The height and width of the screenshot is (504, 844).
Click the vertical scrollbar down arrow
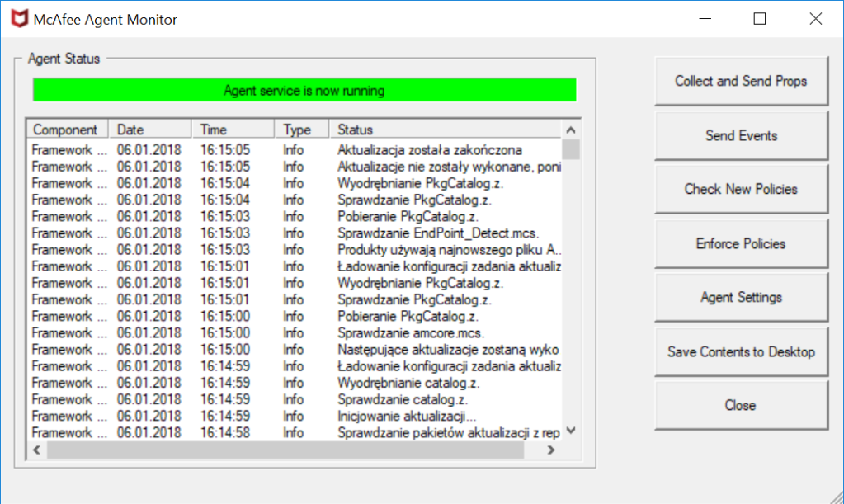pos(570,431)
